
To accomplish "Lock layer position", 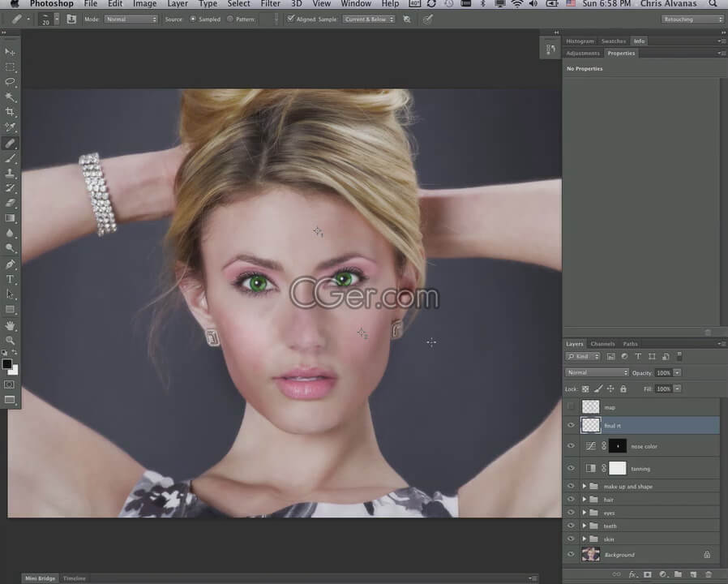I will (x=610, y=389).
